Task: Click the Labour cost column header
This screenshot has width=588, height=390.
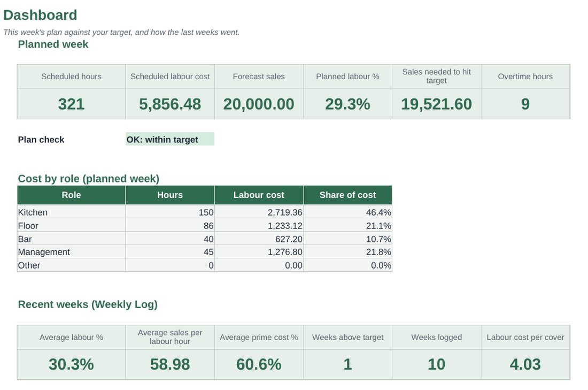Action: tap(259, 195)
